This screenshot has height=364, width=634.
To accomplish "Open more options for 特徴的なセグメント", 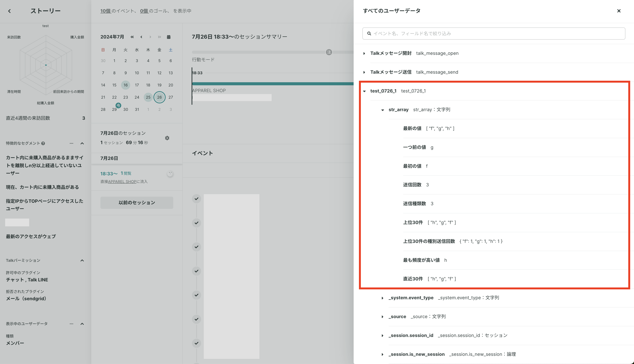I will 72,143.
